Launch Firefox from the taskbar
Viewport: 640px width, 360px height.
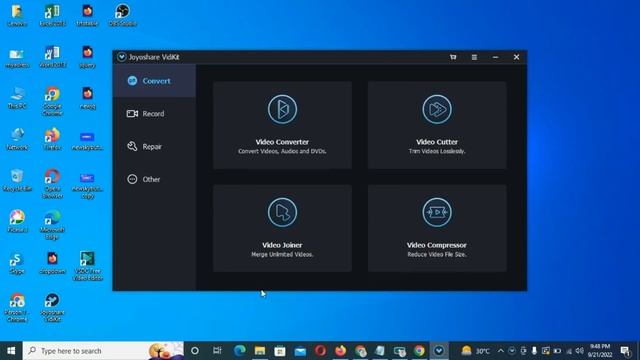pyautogui.click(x=340, y=351)
